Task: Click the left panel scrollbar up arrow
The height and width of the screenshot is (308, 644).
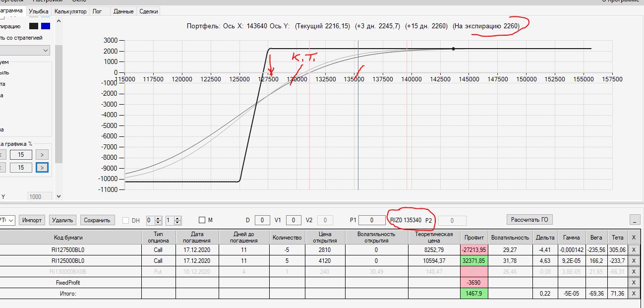Action: click(59, 20)
